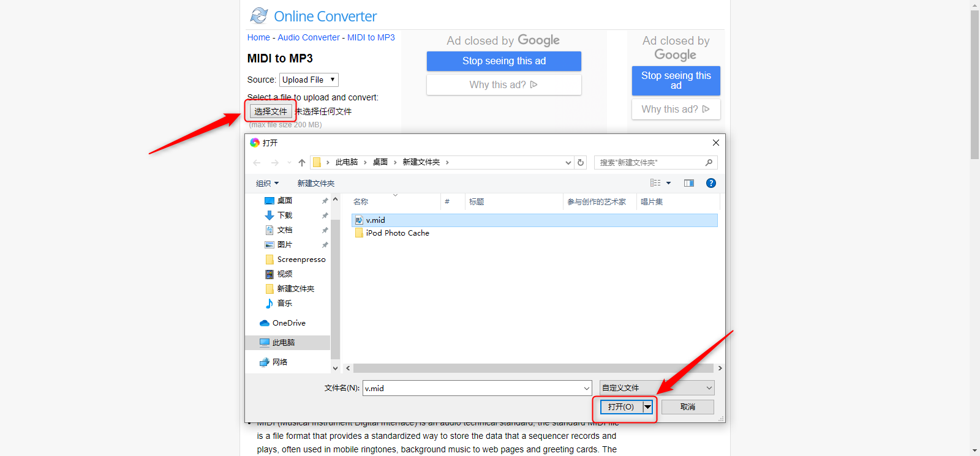Sort by 标题 column header
Viewport: 980px width, 456px height.
[514, 202]
